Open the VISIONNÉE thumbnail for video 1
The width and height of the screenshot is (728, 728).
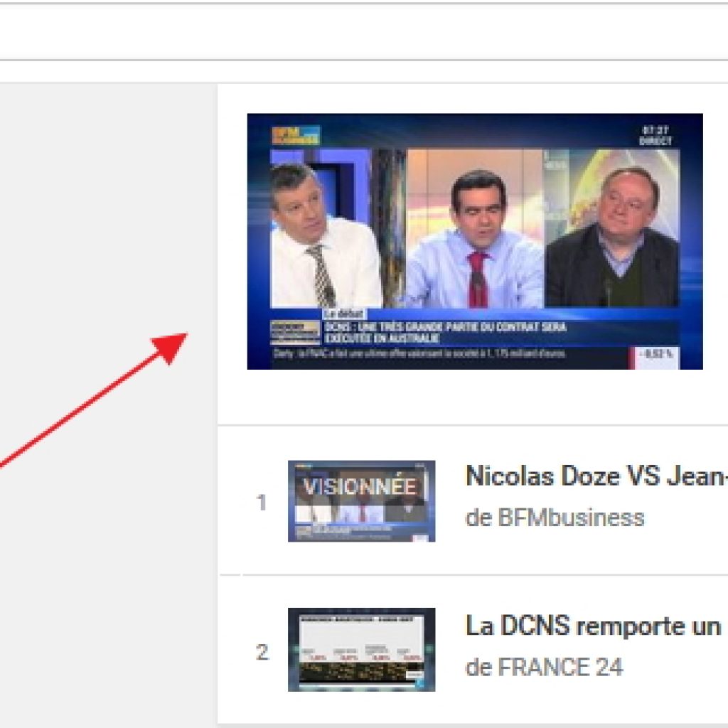click(361, 501)
